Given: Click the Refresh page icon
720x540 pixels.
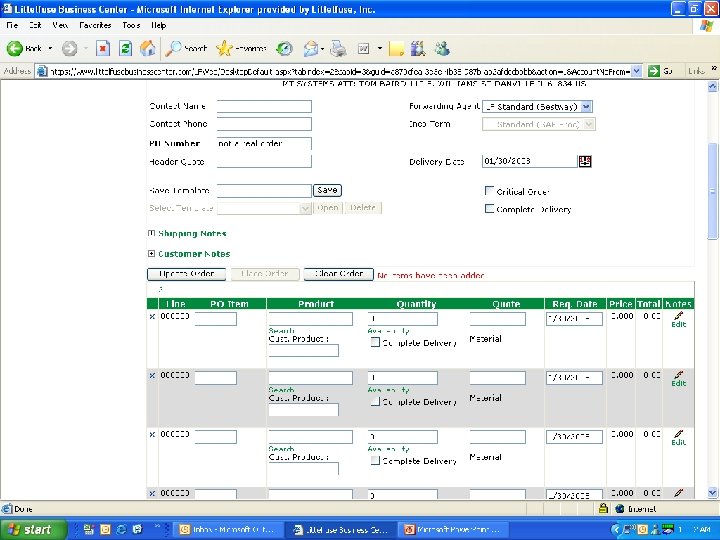Looking at the screenshot, I should 125,48.
